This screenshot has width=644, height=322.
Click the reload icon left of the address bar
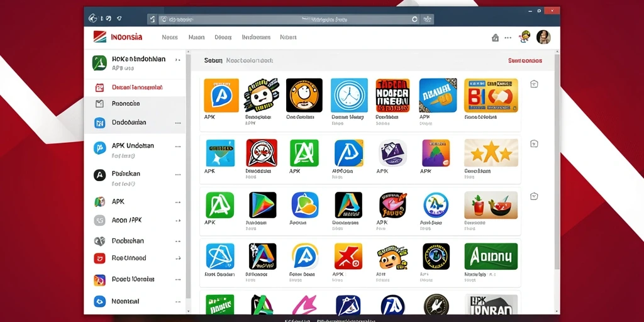pos(152,19)
